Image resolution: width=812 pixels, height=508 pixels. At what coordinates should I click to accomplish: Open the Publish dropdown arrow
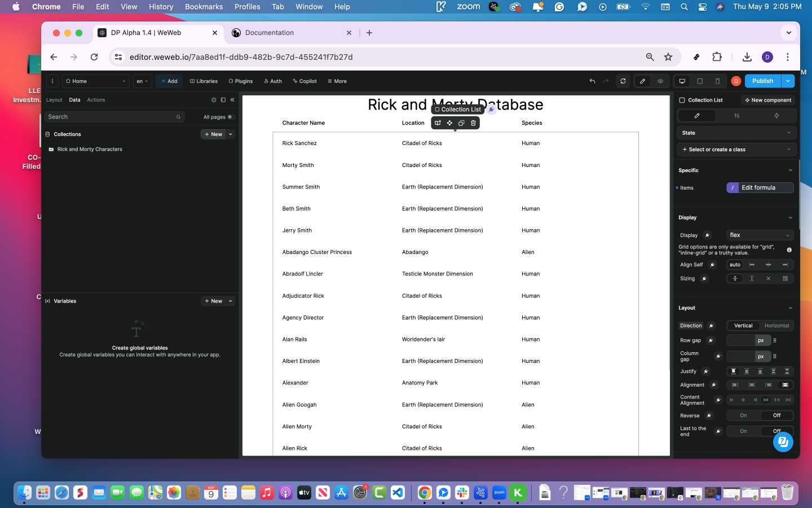[788, 81]
